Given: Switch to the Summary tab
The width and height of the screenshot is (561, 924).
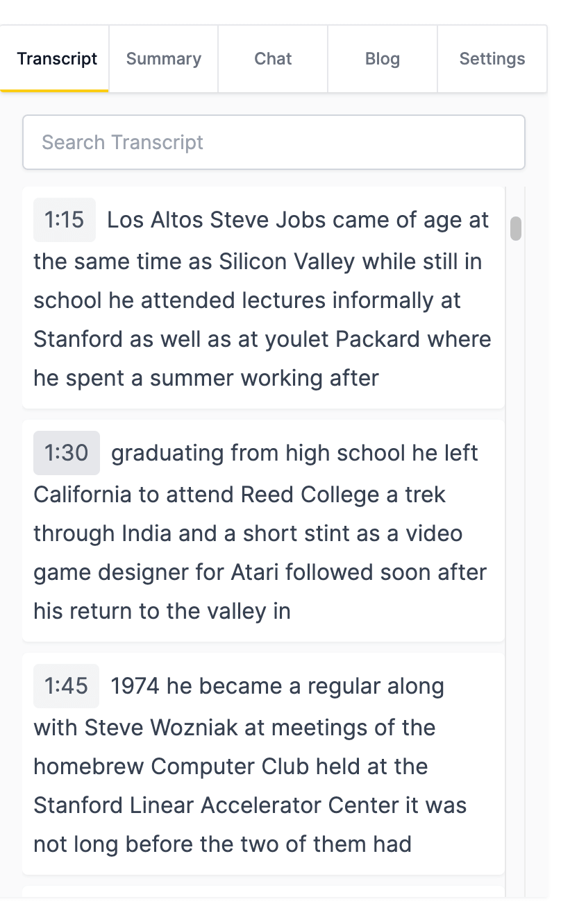Looking at the screenshot, I should pyautogui.click(x=163, y=59).
